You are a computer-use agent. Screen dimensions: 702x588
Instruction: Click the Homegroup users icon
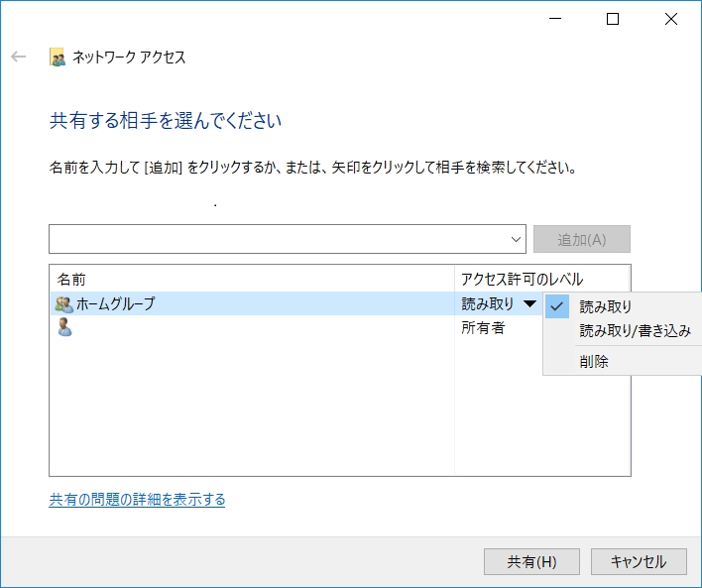[64, 304]
